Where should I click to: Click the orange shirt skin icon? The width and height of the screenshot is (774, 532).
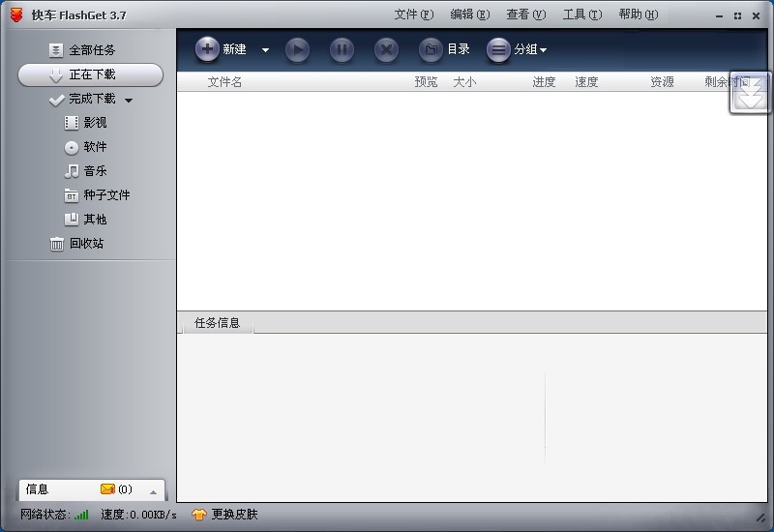pos(199,515)
